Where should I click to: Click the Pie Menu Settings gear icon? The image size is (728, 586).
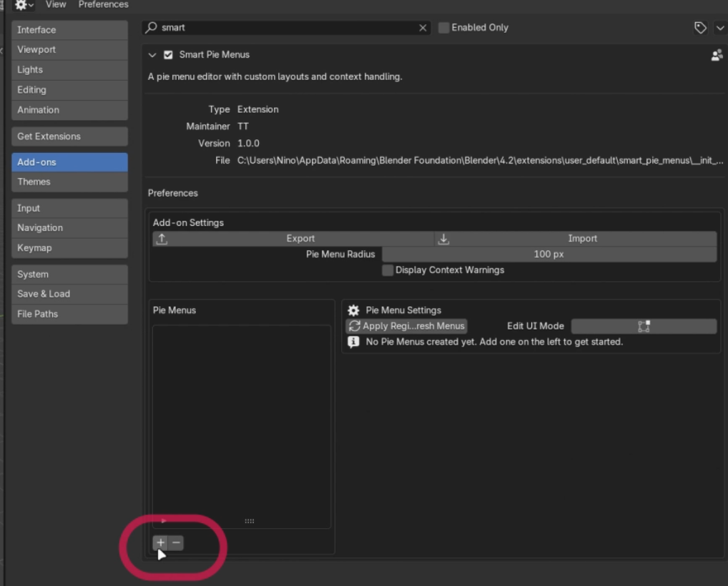tap(353, 310)
